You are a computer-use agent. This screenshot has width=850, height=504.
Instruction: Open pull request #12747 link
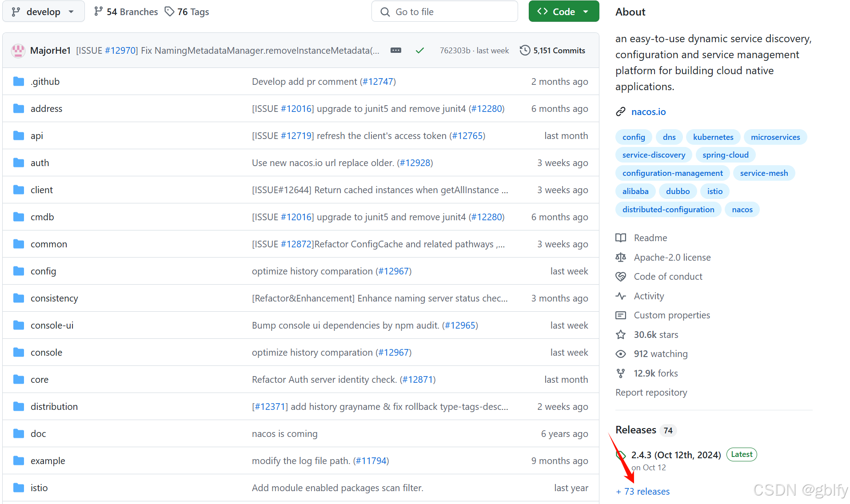click(x=378, y=82)
